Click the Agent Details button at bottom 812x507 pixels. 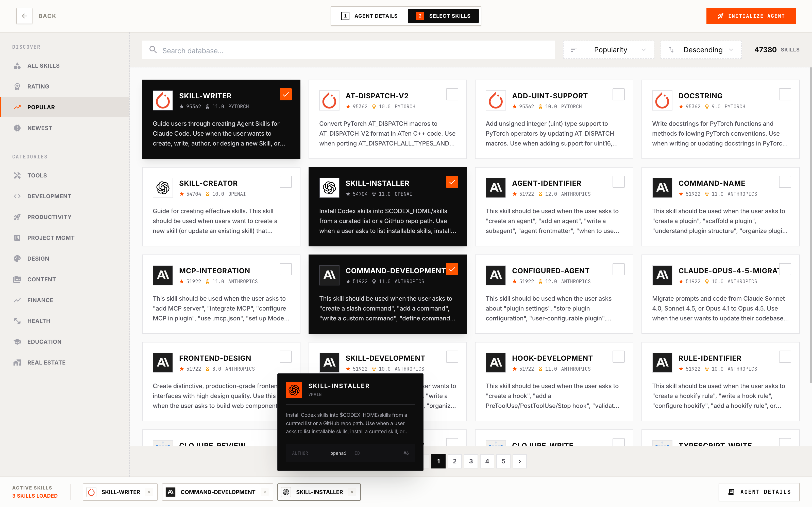(x=759, y=492)
